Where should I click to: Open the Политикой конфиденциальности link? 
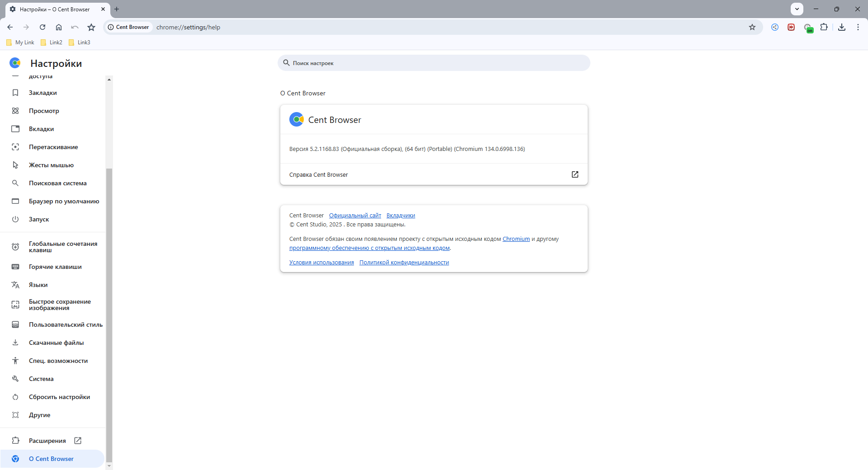[x=404, y=263]
